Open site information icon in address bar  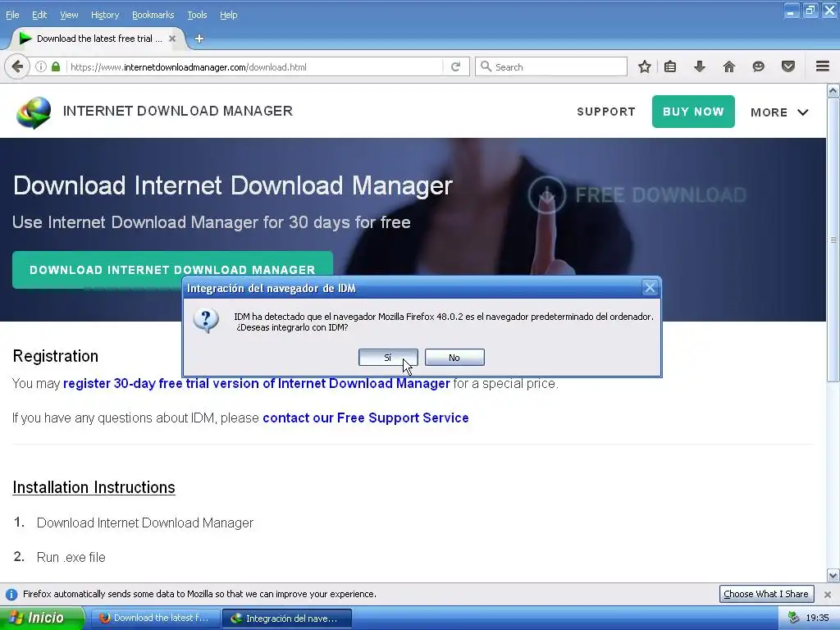click(x=41, y=67)
